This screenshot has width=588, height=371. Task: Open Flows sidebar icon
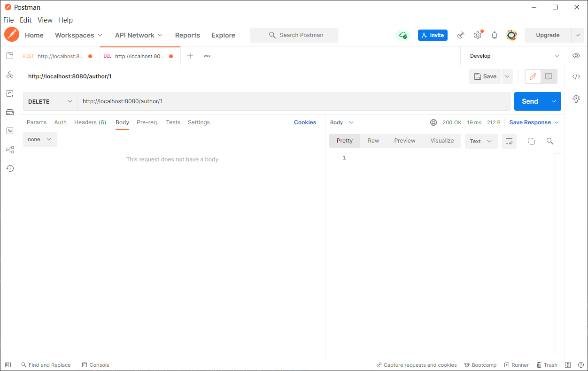pos(10,150)
